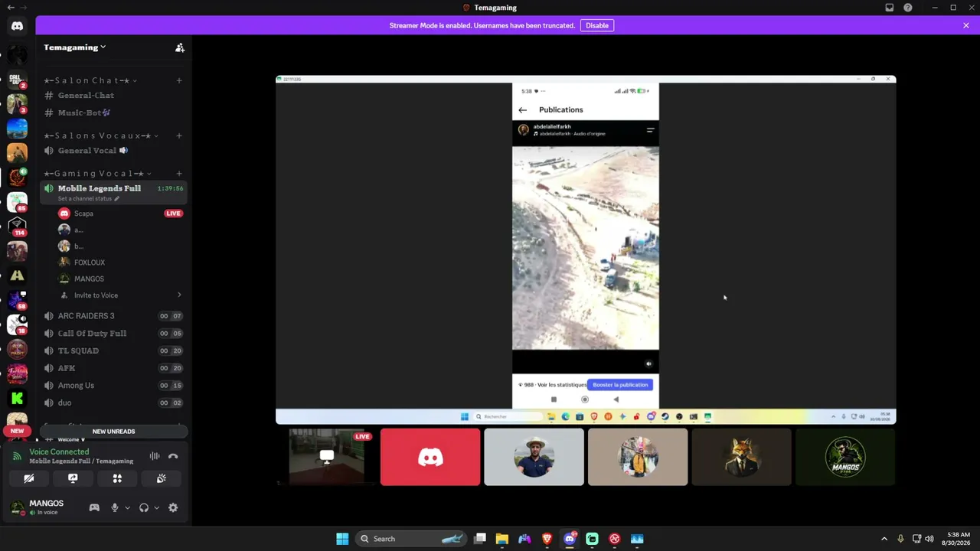Join the duo voice channel
Viewport: 980px width, 551px height.
(113, 403)
